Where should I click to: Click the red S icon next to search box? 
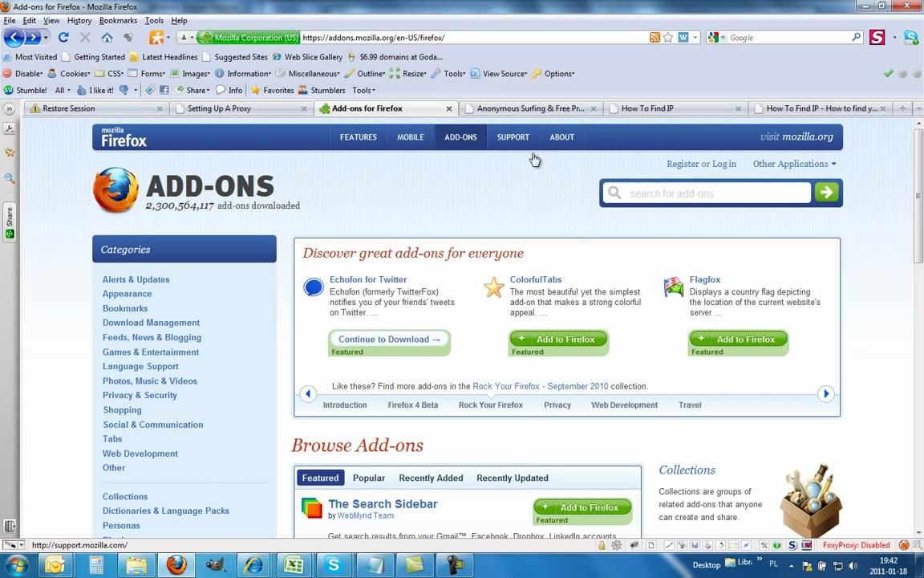click(877, 37)
